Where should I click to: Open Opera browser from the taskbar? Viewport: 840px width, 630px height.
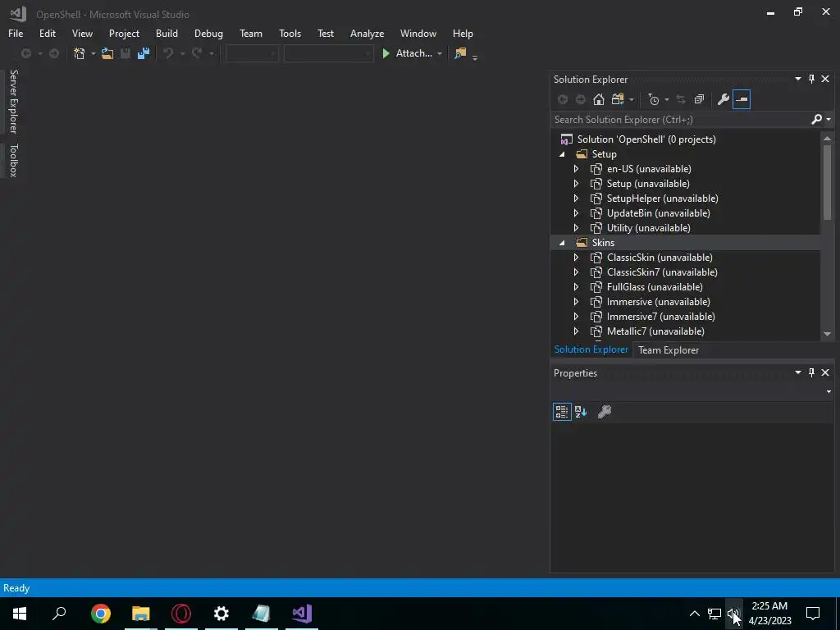[181, 614]
